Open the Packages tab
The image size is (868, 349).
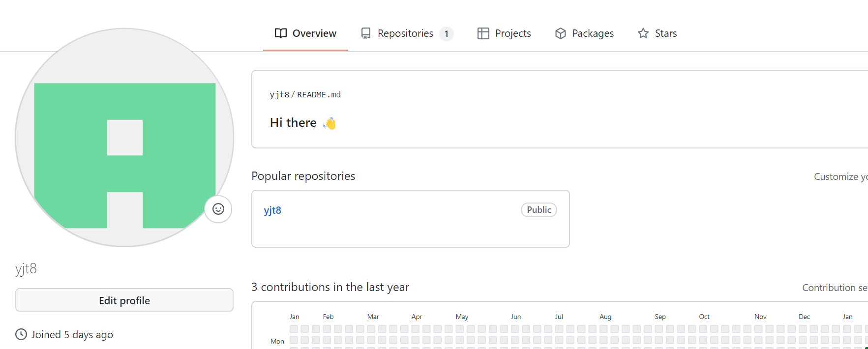click(593, 33)
